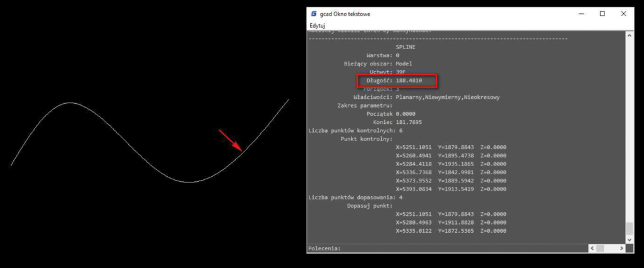This screenshot has width=644, height=268.
Task: Click the Bieżący obszar: Model line
Action: coord(378,64)
